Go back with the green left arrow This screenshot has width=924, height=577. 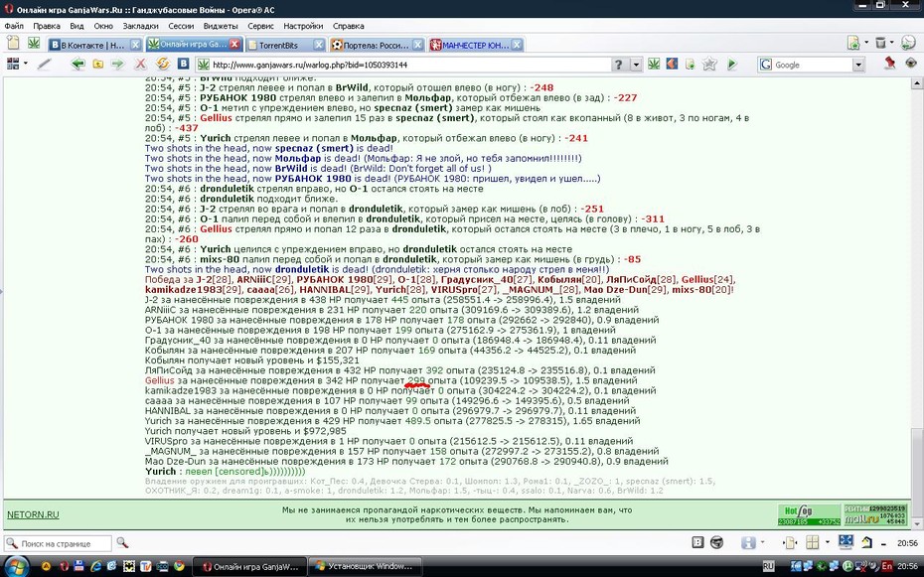pyautogui.click(x=77, y=65)
